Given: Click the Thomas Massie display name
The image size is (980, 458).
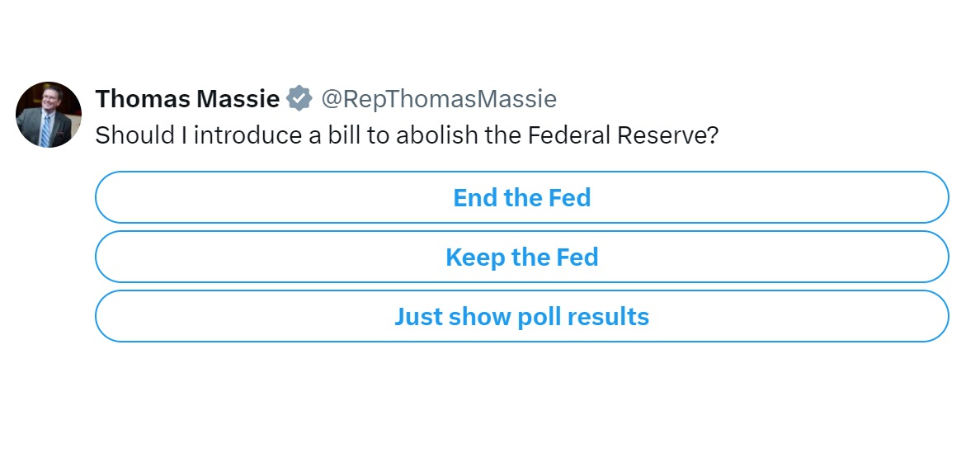Looking at the screenshot, I should (x=187, y=100).
